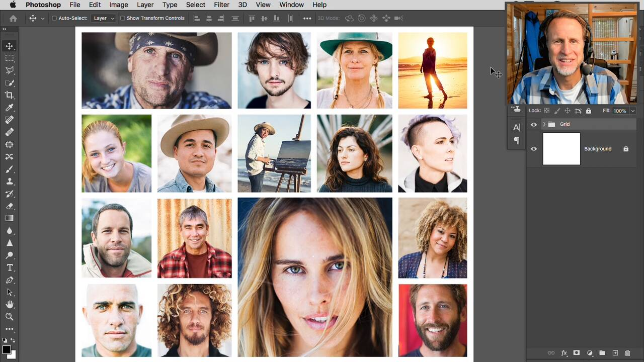The height and width of the screenshot is (362, 644).
Task: Open the Window menu
Action: point(291,5)
